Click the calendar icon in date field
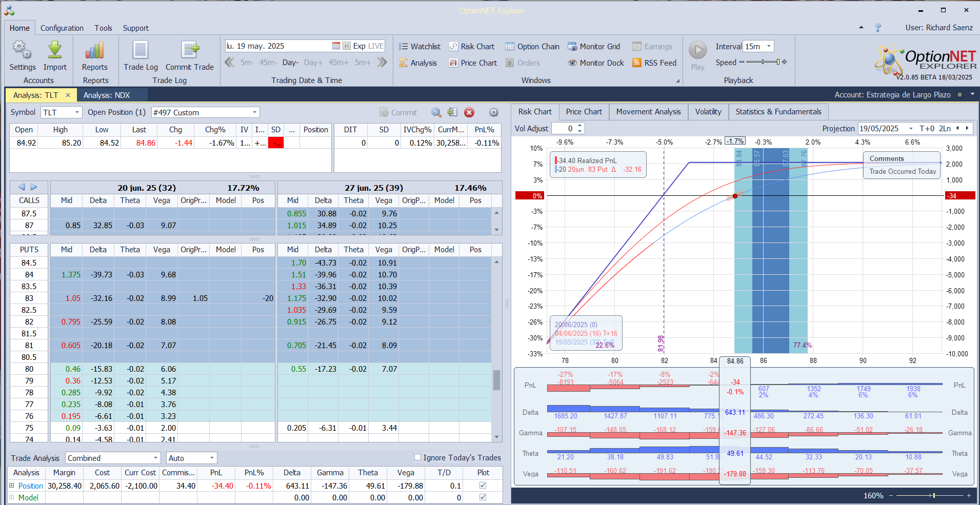Screen dimensions: 980x505 (336, 46)
